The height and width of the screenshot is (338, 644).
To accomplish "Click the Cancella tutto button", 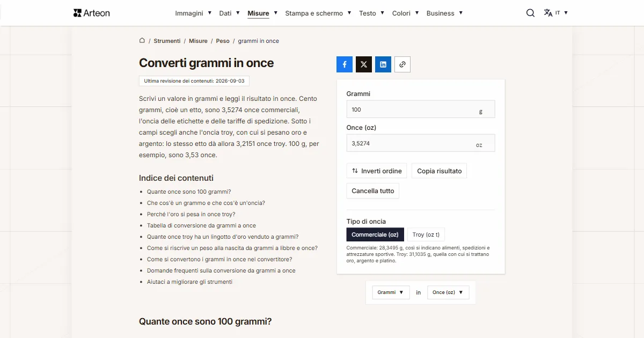I will pyautogui.click(x=373, y=190).
